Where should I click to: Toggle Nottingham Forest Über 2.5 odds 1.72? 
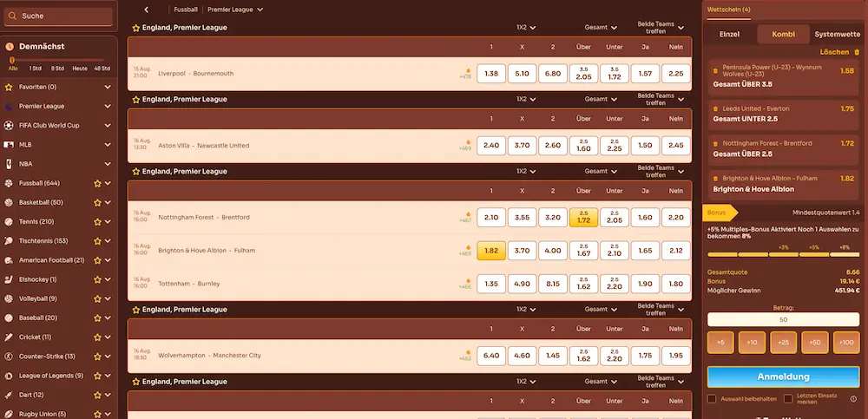tap(583, 218)
